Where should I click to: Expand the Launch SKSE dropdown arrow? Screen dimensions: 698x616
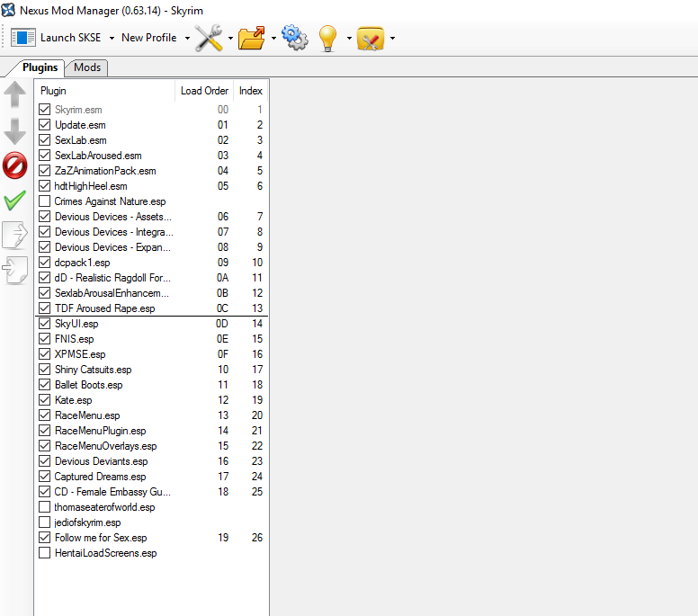pyautogui.click(x=112, y=39)
